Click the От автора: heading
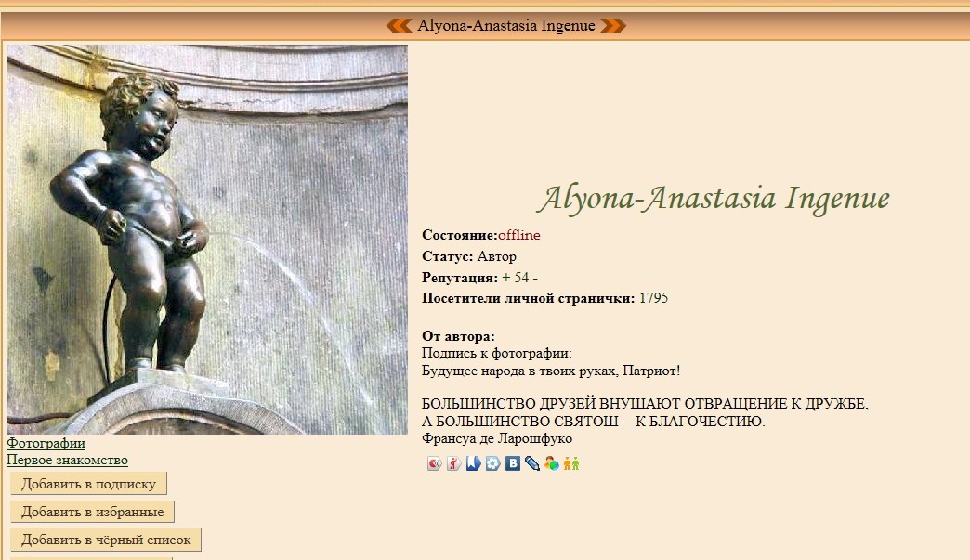This screenshot has width=970, height=560. [458, 336]
